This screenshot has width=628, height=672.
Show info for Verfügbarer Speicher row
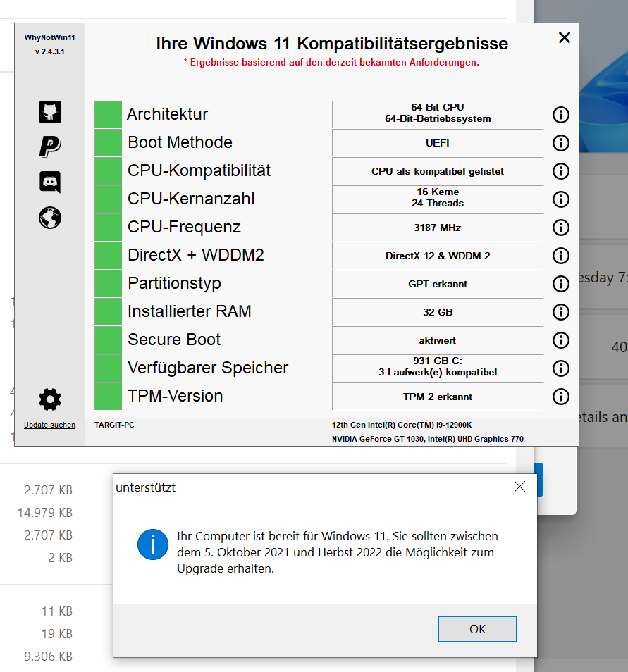point(560,368)
